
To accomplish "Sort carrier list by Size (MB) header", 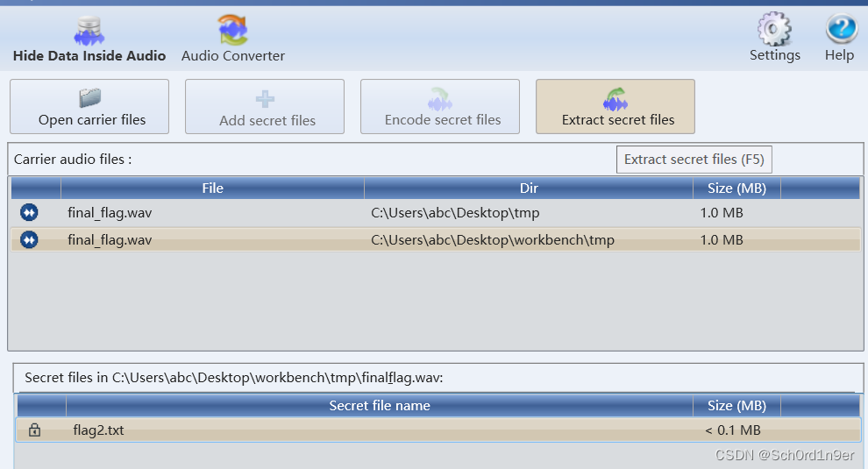I will point(736,188).
